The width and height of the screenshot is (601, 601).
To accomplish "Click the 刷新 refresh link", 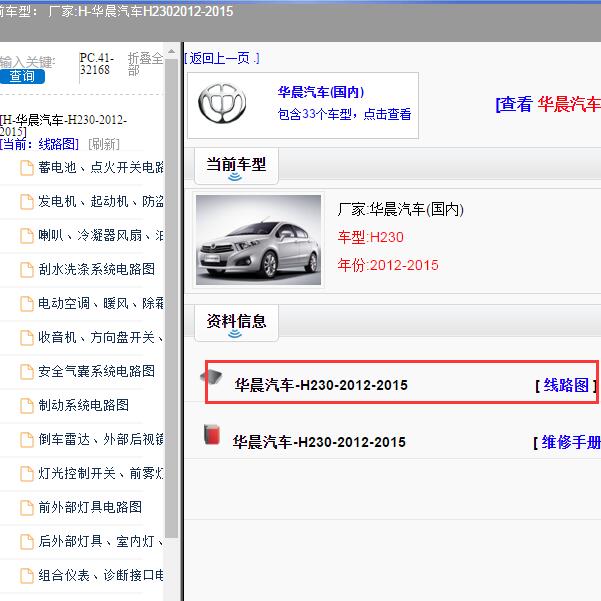I will [104, 145].
